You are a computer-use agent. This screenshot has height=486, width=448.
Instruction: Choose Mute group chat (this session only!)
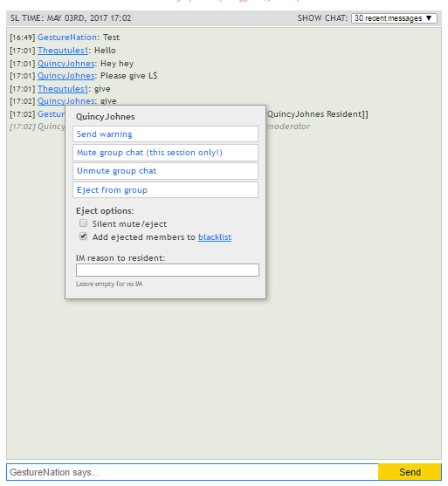(165, 153)
